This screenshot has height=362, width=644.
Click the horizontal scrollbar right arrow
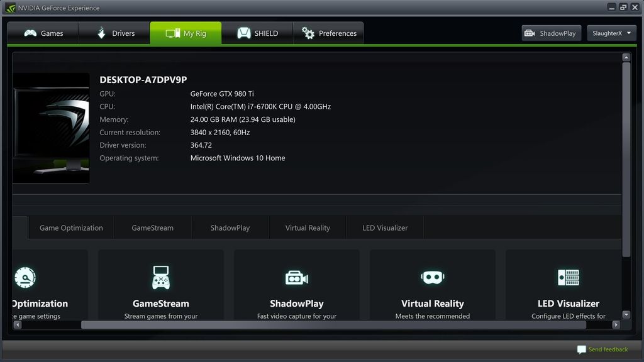616,325
